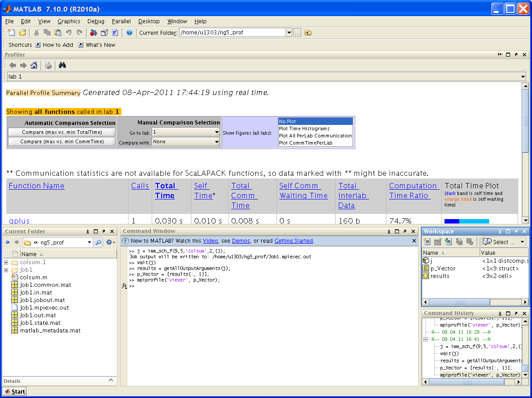Expand the colsum.1 folder
Image resolution: width=532 pixels, height=398 pixels.
6,262
